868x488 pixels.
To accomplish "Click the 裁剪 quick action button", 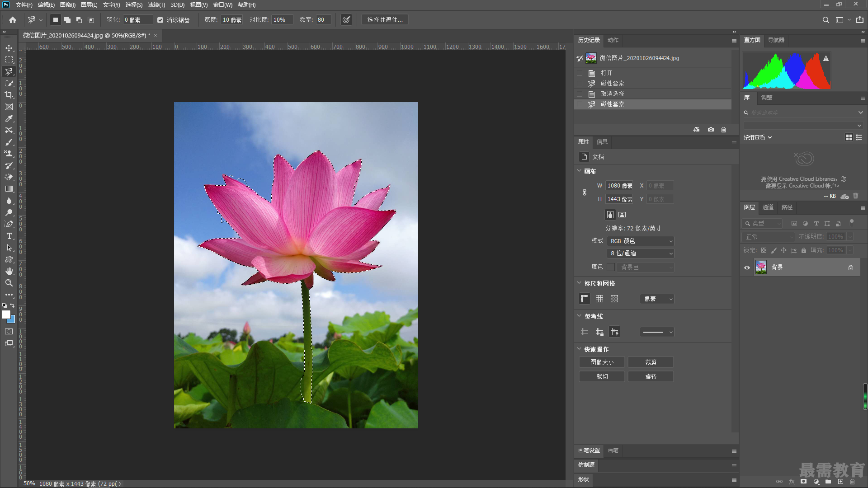I will tap(651, 362).
